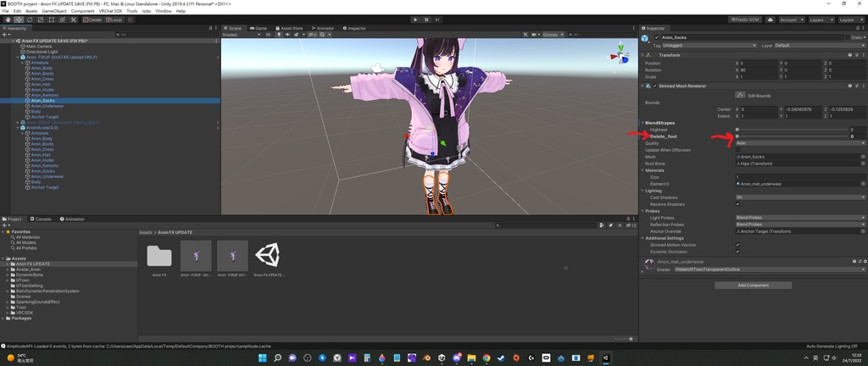Select the Move tool in toolbar
Image resolution: width=868 pixels, height=366 pixels.
tap(19, 19)
